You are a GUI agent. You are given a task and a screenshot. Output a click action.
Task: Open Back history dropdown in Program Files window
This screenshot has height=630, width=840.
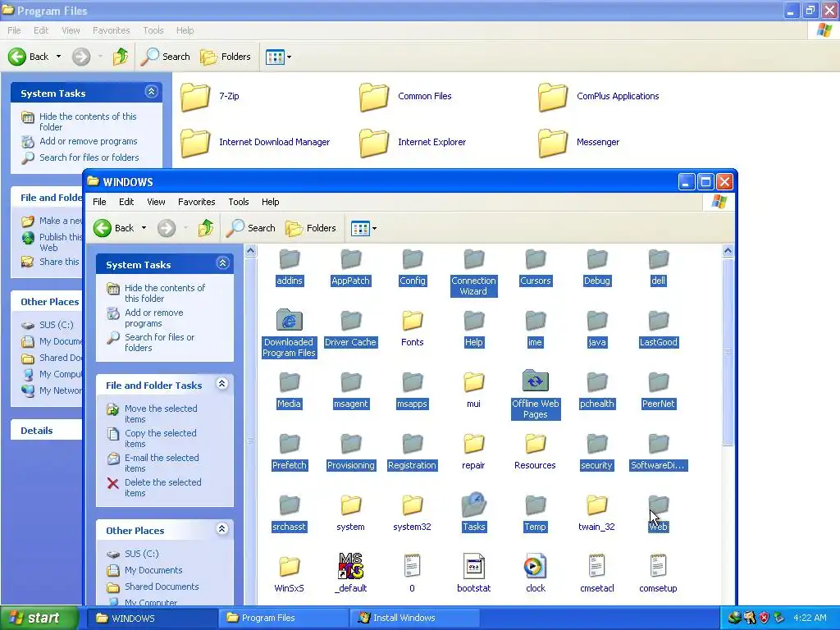coord(59,57)
